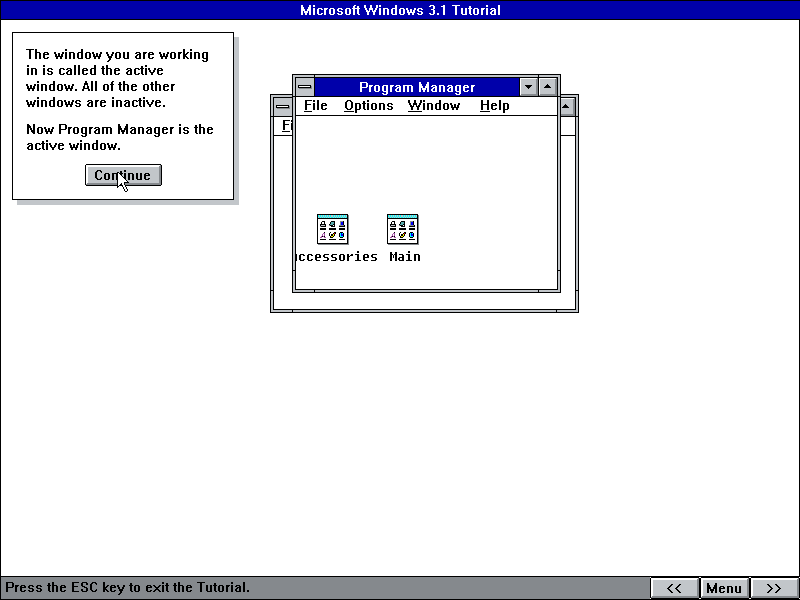Viewport: 800px width, 600px height.
Task: Click the Program Manager title bar
Action: coord(417,87)
